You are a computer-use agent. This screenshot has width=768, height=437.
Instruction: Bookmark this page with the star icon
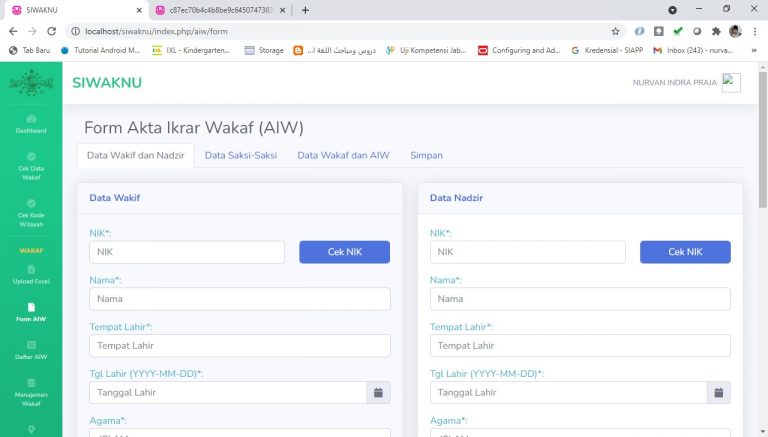(616, 31)
